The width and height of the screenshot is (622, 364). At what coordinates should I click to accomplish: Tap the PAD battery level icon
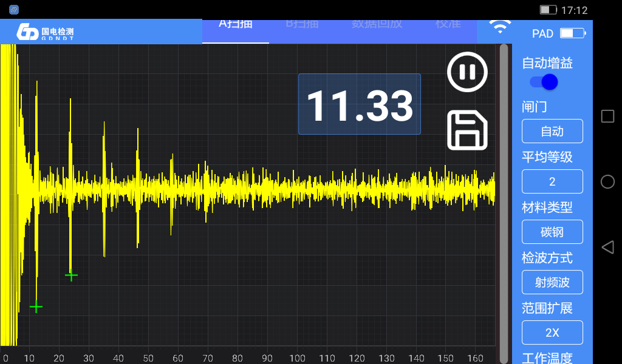coord(572,33)
